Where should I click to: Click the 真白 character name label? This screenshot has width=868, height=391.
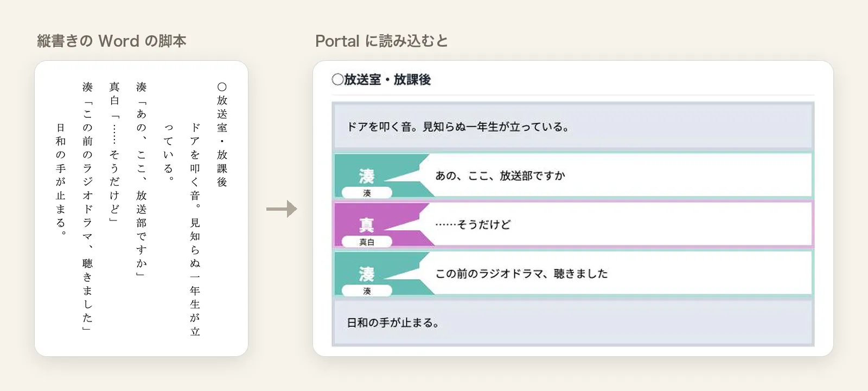[x=367, y=242]
